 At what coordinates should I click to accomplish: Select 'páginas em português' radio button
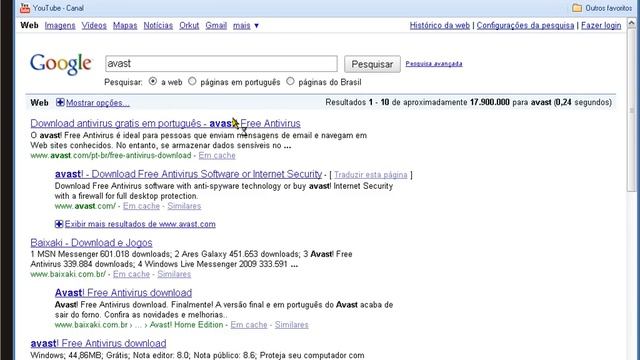point(192,81)
